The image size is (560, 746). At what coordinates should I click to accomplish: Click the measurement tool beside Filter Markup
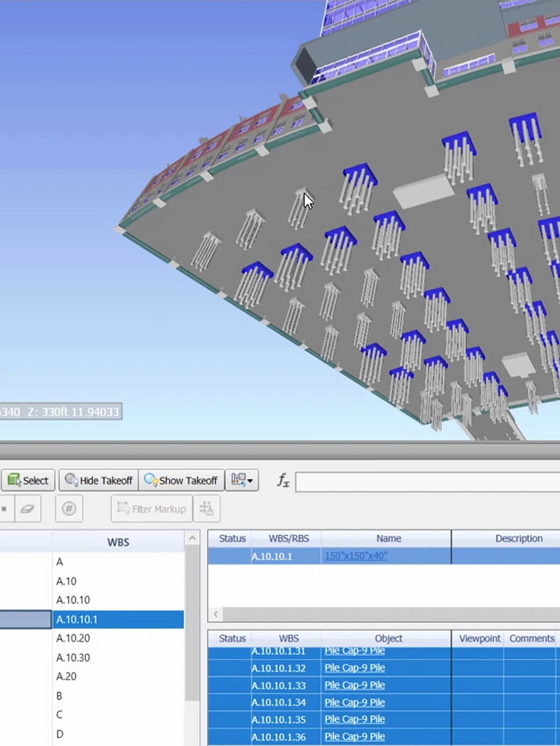pos(207,509)
